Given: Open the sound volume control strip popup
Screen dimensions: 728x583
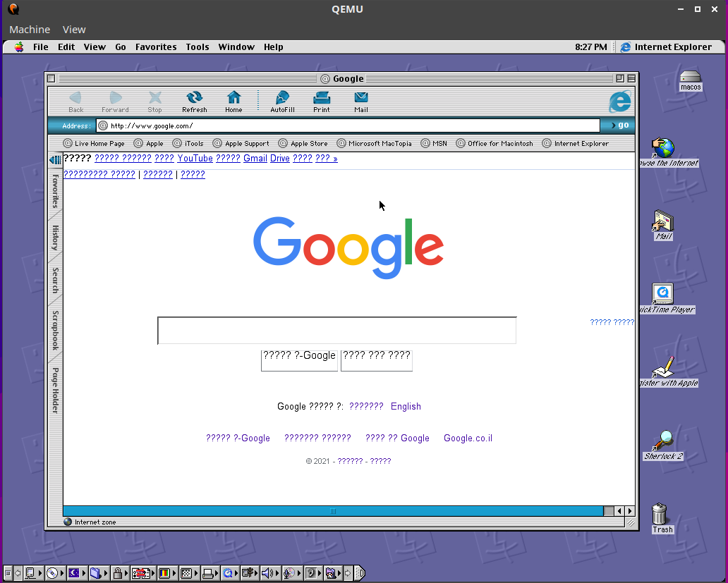Looking at the screenshot, I should pos(269,573).
